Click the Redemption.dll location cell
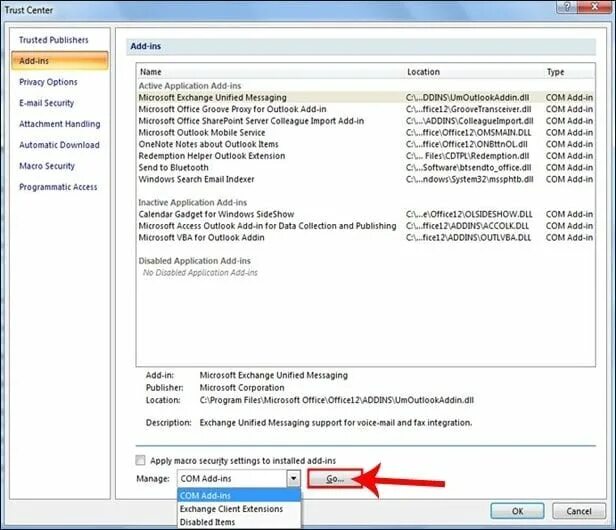Image resolution: width=616 pixels, height=530 pixels. coord(468,156)
